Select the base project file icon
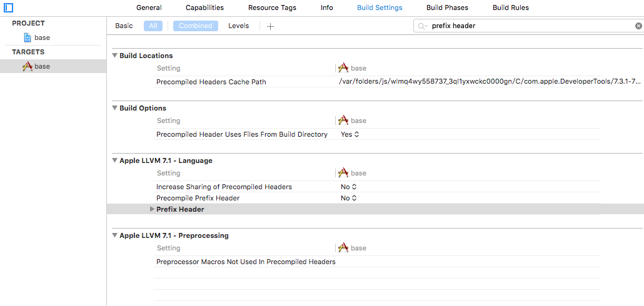The height and width of the screenshot is (306, 644). [28, 37]
